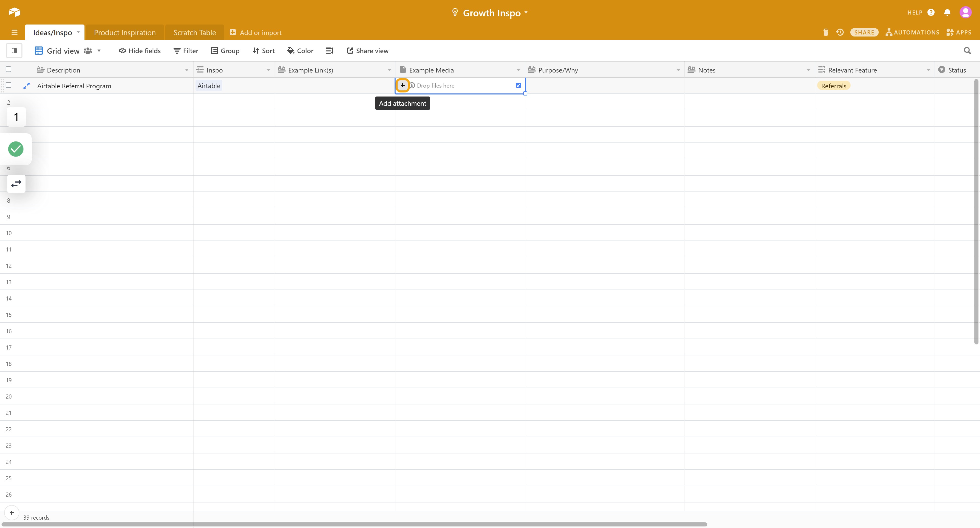The height and width of the screenshot is (528, 980).
Task: Open Notes column dropdown arrow
Action: pyautogui.click(x=808, y=70)
